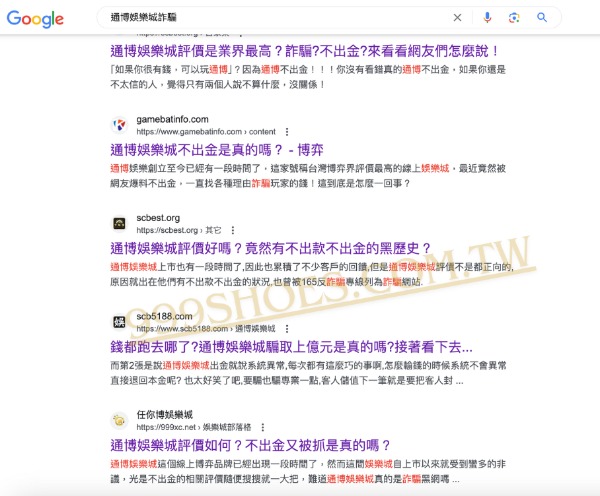Click the scb5188.com site favicon
Viewport: 600px width, 496px height.
click(119, 322)
